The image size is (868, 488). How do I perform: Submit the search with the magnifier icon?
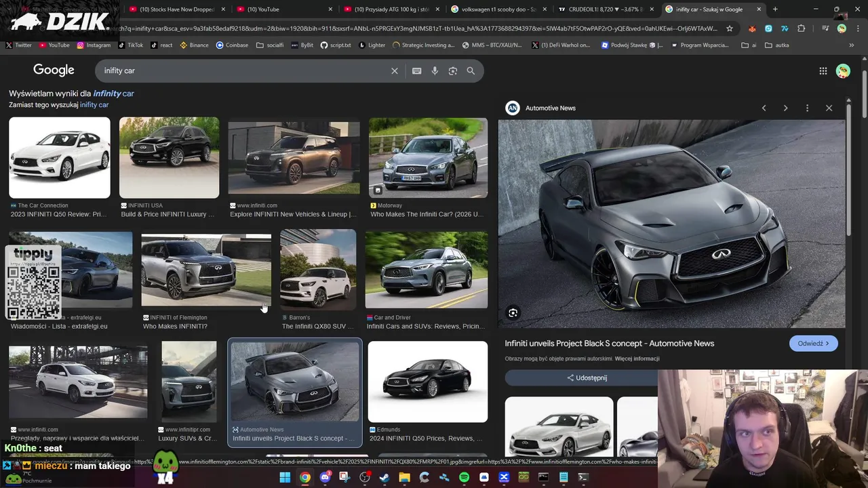click(471, 70)
